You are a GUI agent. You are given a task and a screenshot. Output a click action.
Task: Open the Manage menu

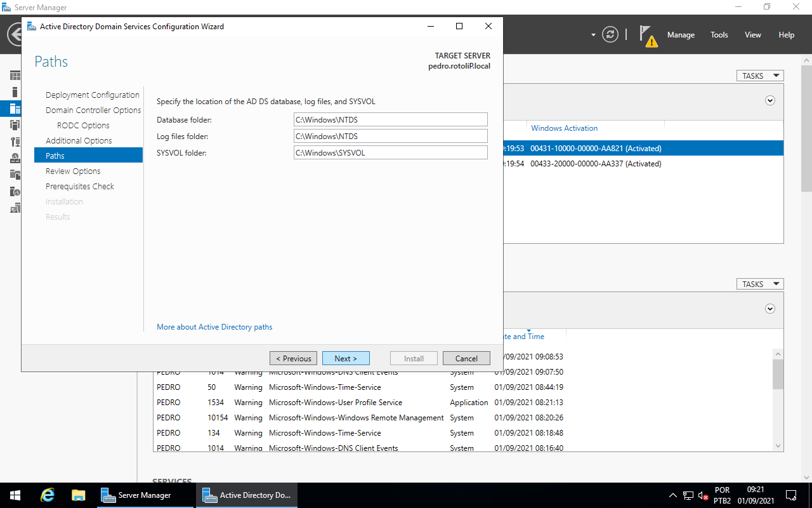[681, 35]
